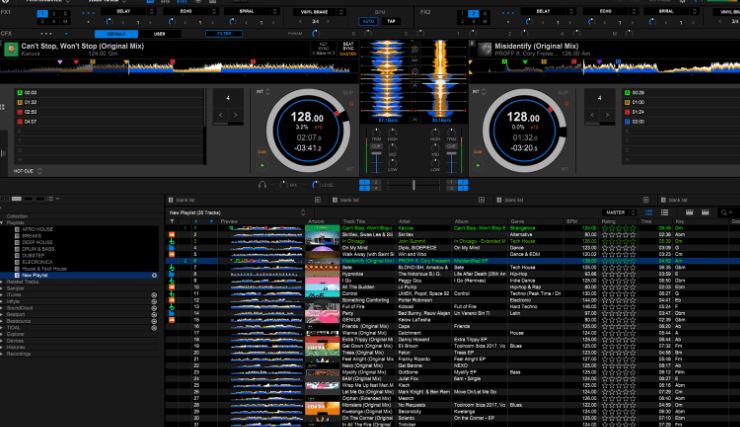This screenshot has width=740, height=427.
Task: Collapse the Playlists tree node
Action: tap(2, 223)
